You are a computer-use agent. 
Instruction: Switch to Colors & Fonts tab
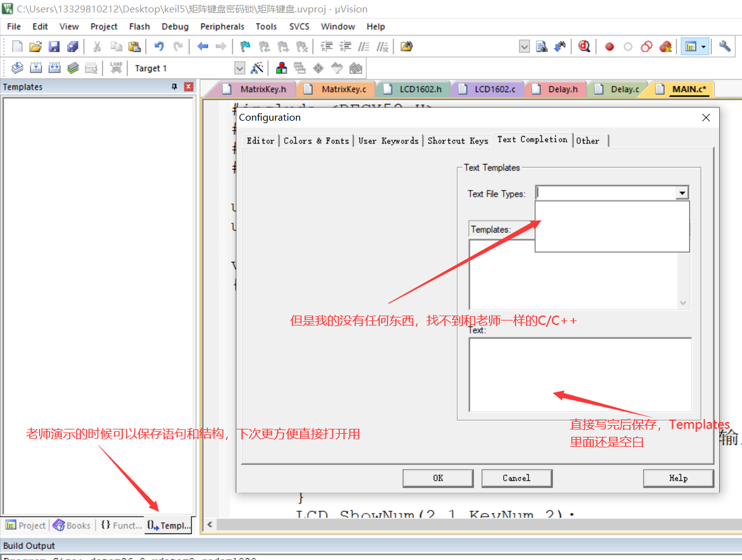pyautogui.click(x=316, y=140)
